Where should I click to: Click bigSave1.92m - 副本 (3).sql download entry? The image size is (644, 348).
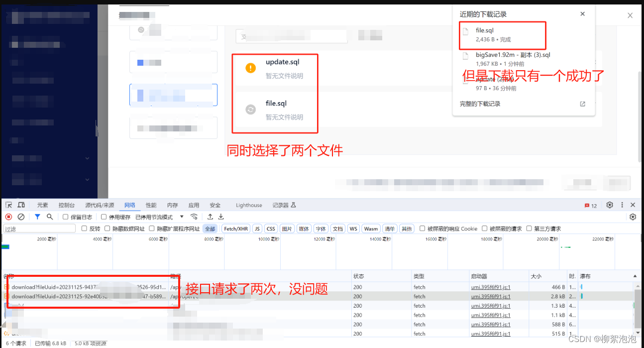point(513,59)
